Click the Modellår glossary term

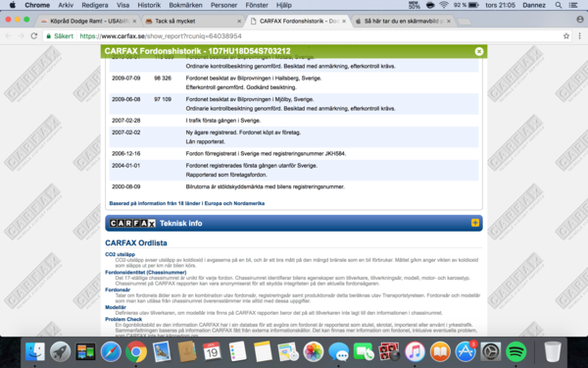click(x=116, y=307)
